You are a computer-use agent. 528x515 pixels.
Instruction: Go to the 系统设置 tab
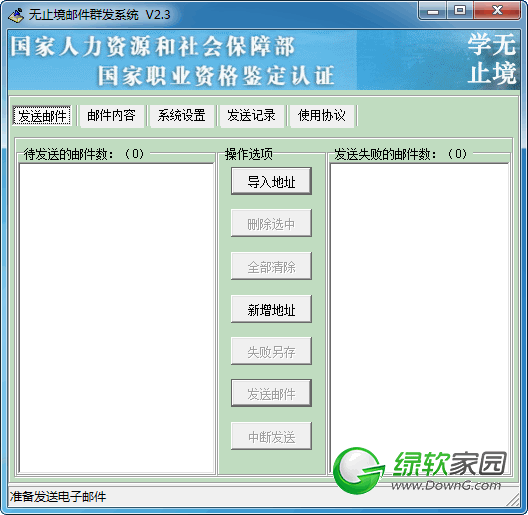182,116
